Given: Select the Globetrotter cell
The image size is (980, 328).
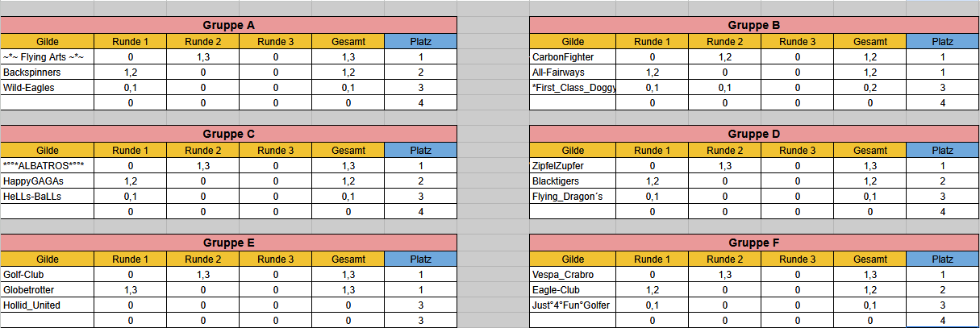Looking at the screenshot, I should tap(47, 289).
